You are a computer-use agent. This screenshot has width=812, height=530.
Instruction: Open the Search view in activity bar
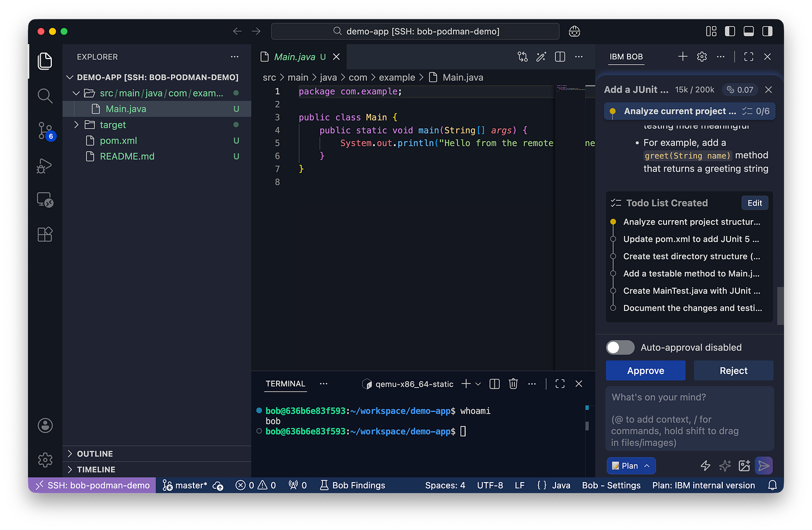pos(45,95)
